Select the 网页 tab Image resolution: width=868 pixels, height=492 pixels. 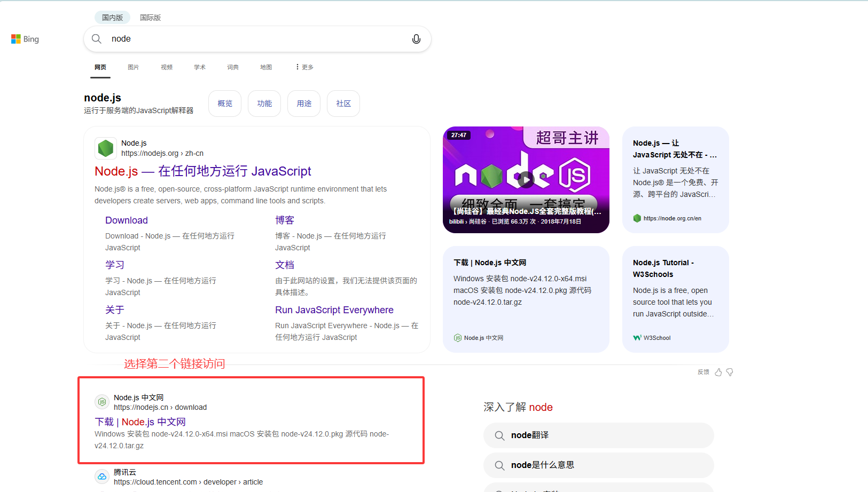(100, 67)
